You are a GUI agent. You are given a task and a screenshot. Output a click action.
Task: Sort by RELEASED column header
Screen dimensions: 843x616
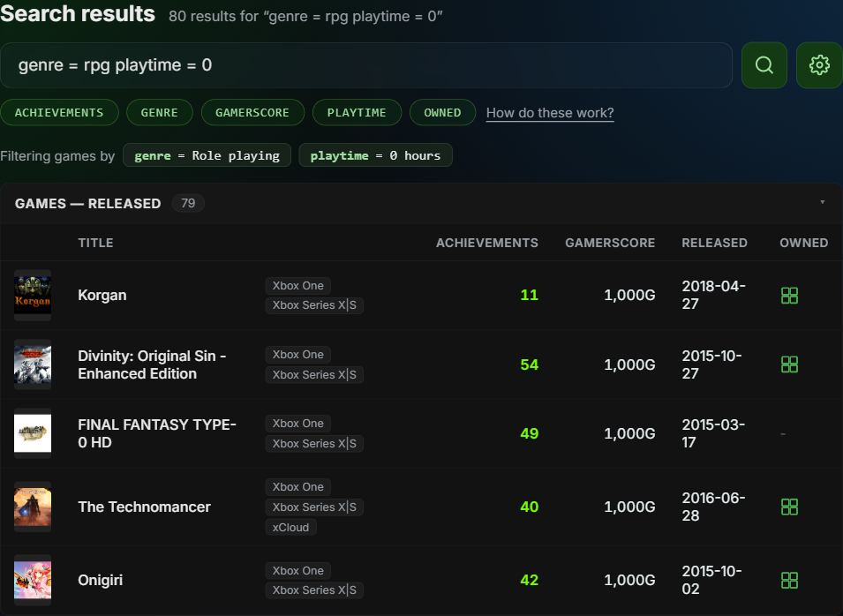tap(714, 243)
